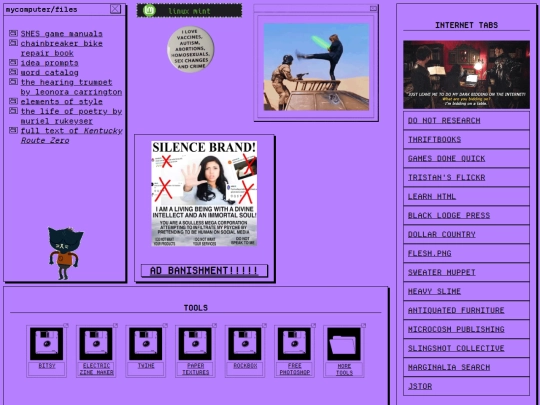
Task: Open the Bitsy floppy disk icon
Action: point(46,343)
